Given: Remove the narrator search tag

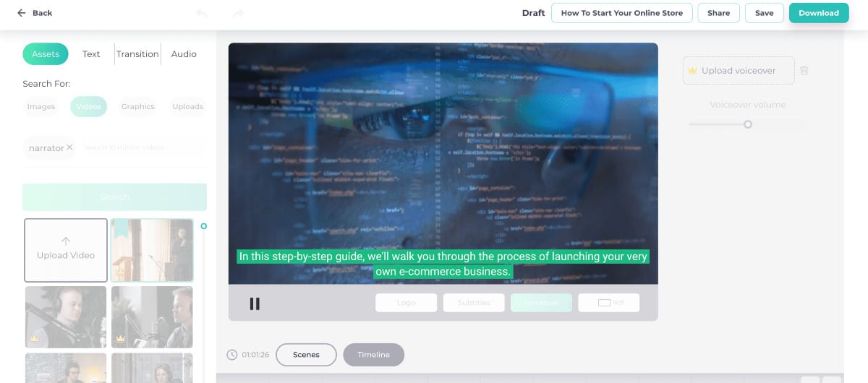Looking at the screenshot, I should tap(69, 147).
